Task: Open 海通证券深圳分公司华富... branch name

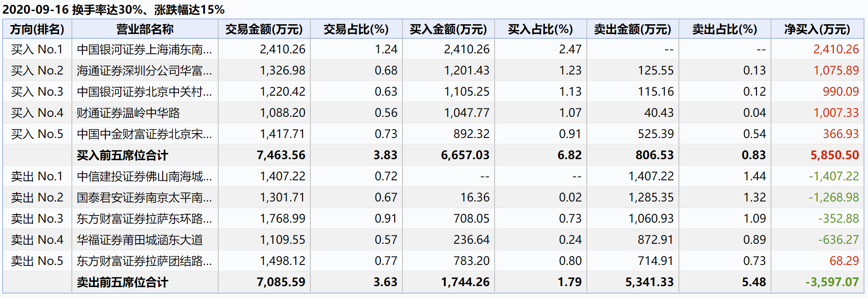Action: (145, 71)
